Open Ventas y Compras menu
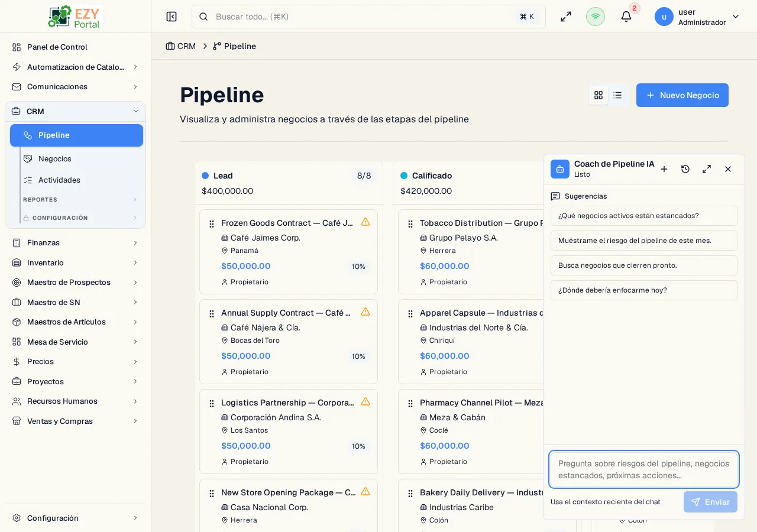 pos(76,421)
